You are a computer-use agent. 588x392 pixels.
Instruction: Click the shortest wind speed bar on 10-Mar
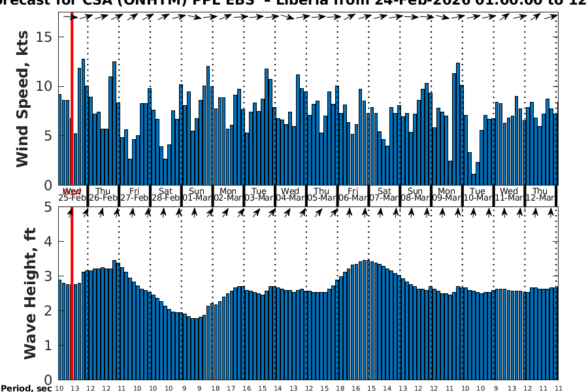pyautogui.click(x=474, y=180)
